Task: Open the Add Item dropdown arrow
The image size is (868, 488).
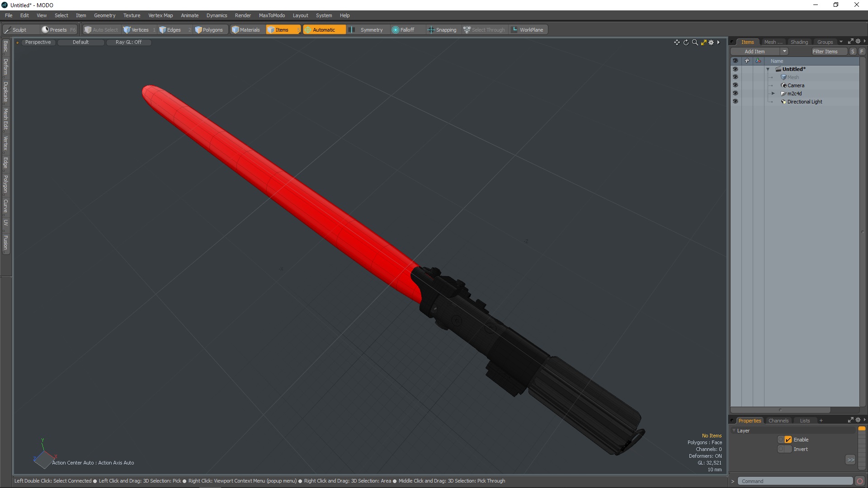Action: click(x=784, y=52)
